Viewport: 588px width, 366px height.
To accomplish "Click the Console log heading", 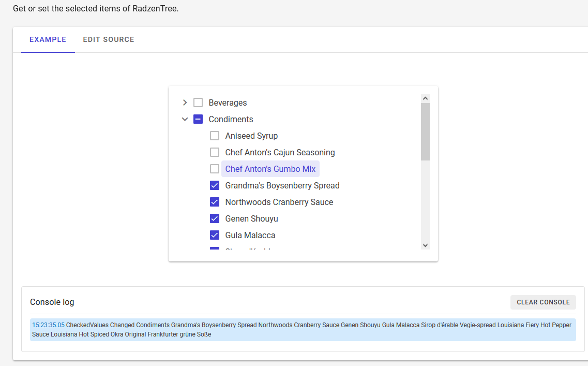I will click(52, 302).
